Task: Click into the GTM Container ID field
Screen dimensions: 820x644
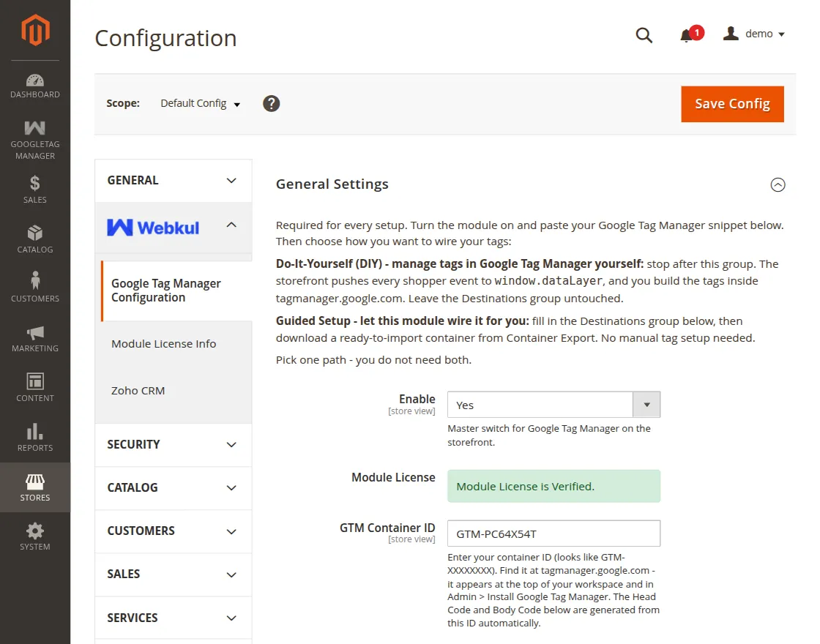Action: point(553,533)
